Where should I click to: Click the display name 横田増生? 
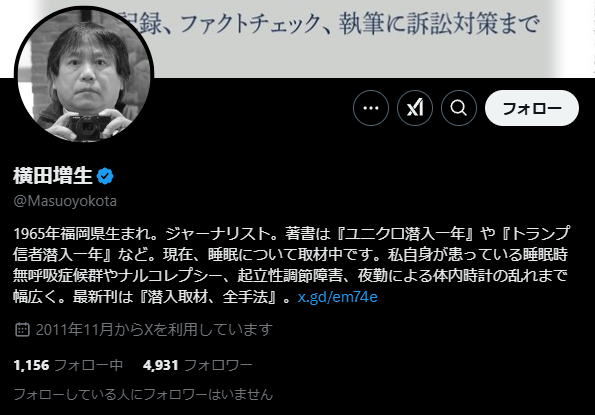[53, 176]
